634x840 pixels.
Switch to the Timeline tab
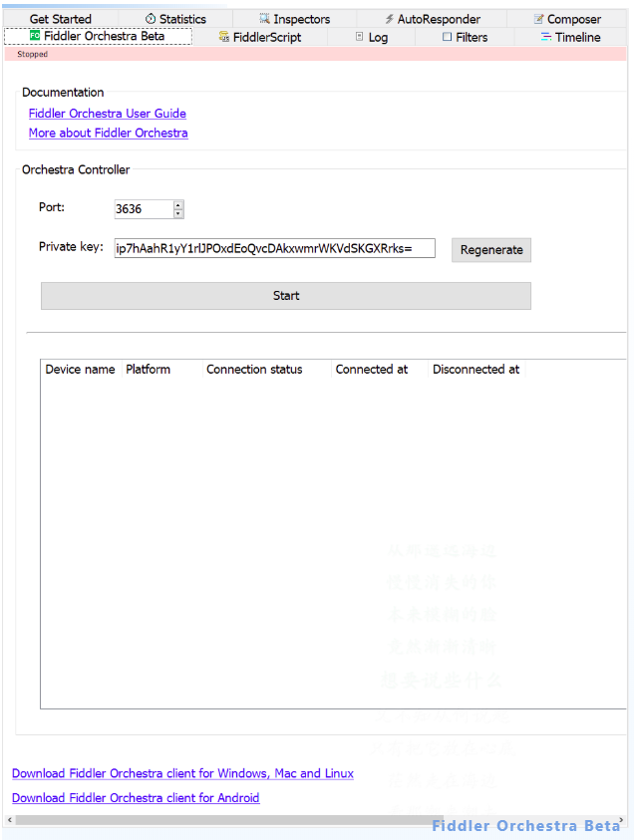(x=570, y=37)
